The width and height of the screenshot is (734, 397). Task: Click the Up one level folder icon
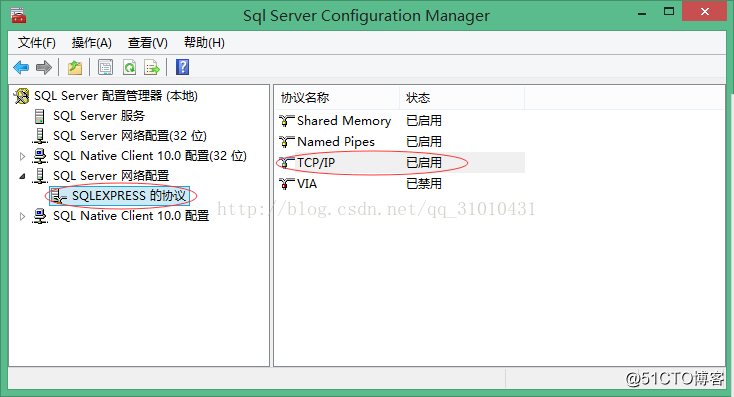[75, 67]
